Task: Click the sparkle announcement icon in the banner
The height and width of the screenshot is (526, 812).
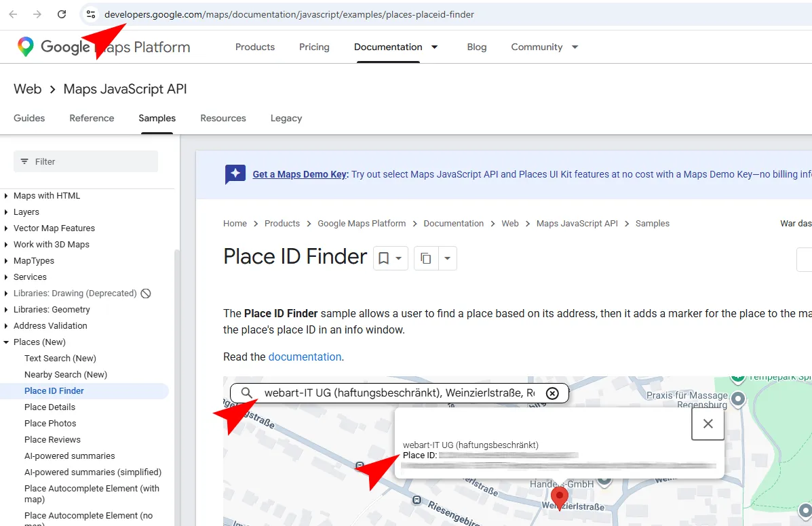Action: [x=235, y=174]
